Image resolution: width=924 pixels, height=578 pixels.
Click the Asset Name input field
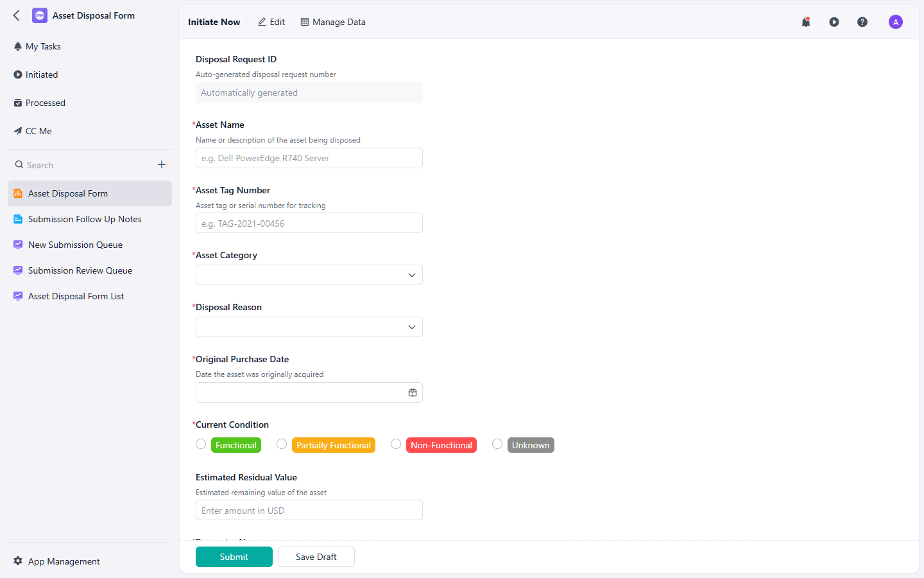(309, 158)
